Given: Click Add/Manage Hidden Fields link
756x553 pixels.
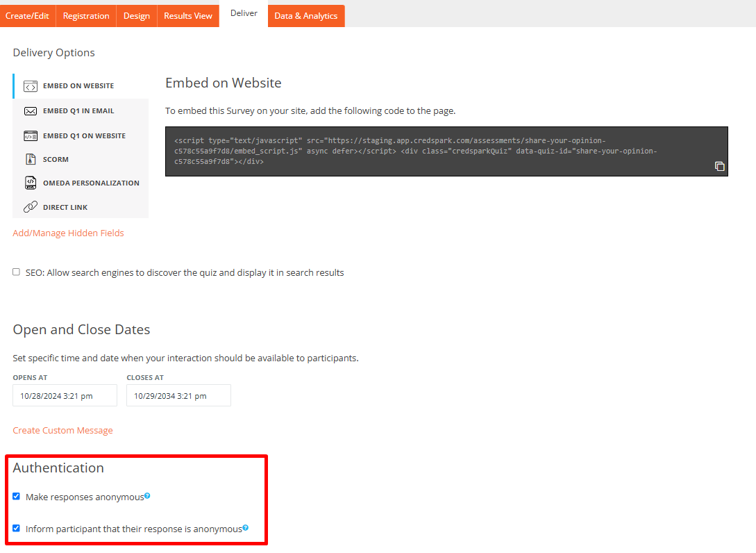Looking at the screenshot, I should (68, 233).
